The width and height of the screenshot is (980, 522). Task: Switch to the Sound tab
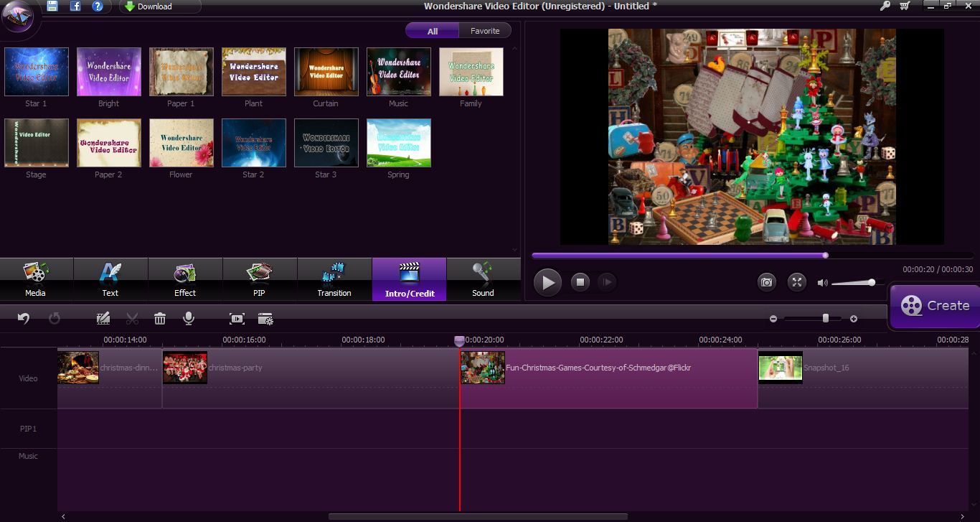tap(484, 279)
